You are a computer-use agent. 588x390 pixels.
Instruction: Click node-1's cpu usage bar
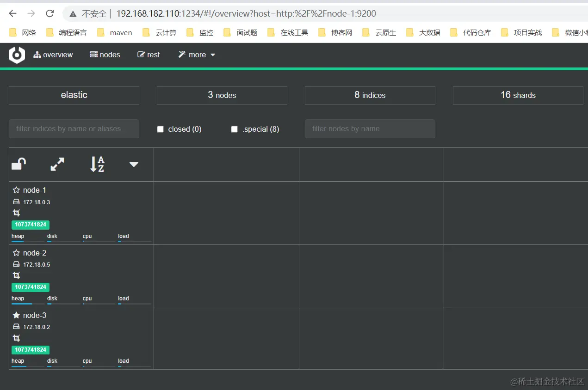pos(99,241)
